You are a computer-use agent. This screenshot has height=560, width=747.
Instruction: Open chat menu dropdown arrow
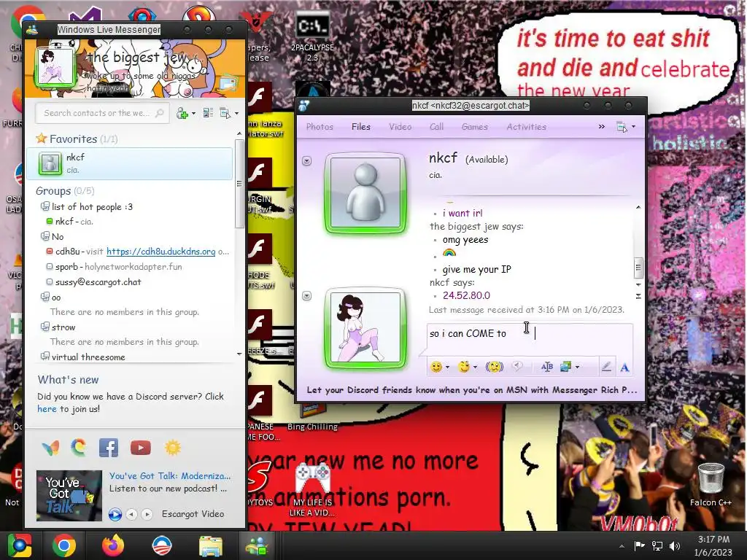coord(634,127)
